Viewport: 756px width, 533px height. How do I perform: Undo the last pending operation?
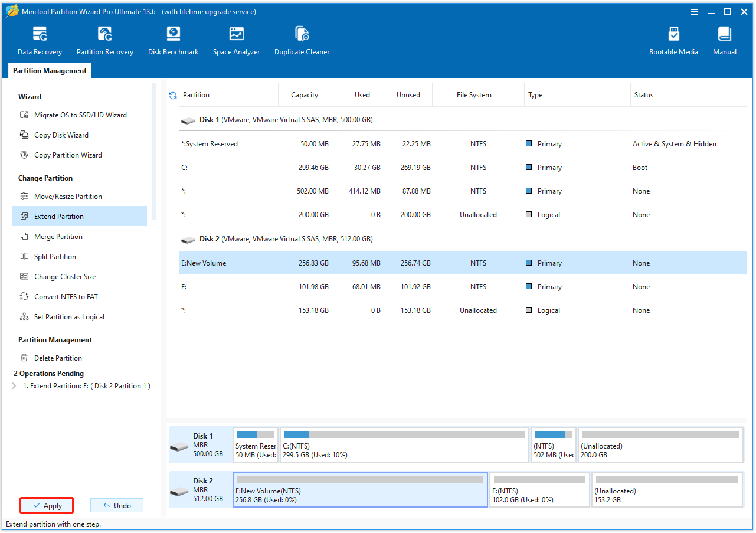[x=117, y=506]
